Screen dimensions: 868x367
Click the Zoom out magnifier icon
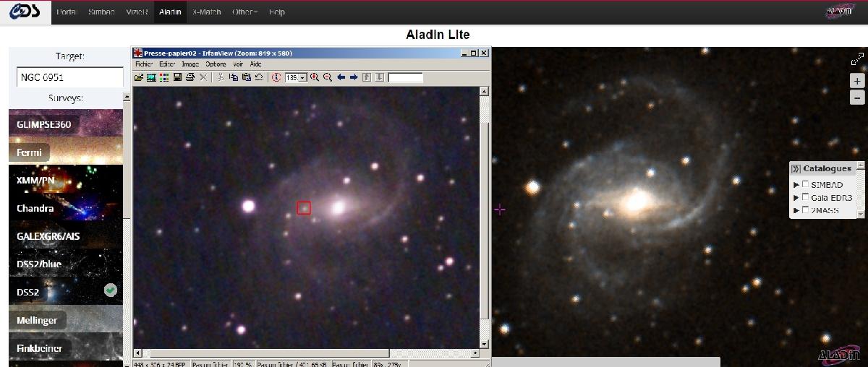[x=328, y=77]
